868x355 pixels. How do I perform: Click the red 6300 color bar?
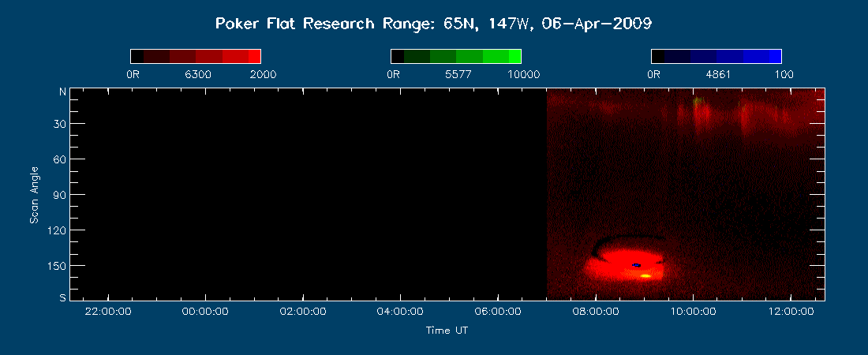tap(196, 57)
